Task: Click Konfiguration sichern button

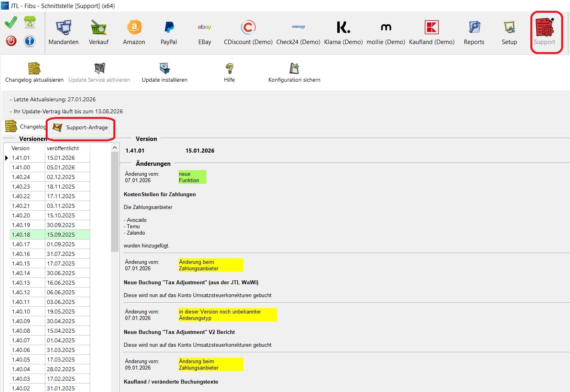Action: [x=294, y=72]
